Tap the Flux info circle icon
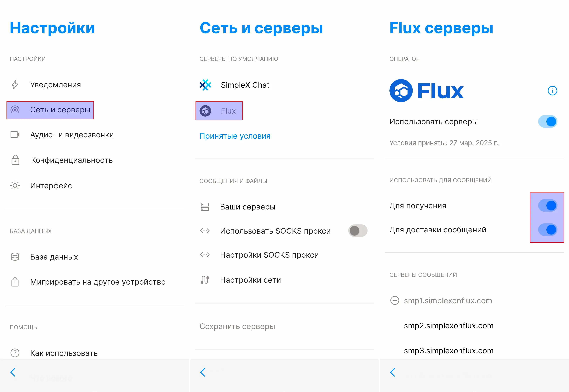Image resolution: width=569 pixels, height=392 pixels. pyautogui.click(x=552, y=91)
